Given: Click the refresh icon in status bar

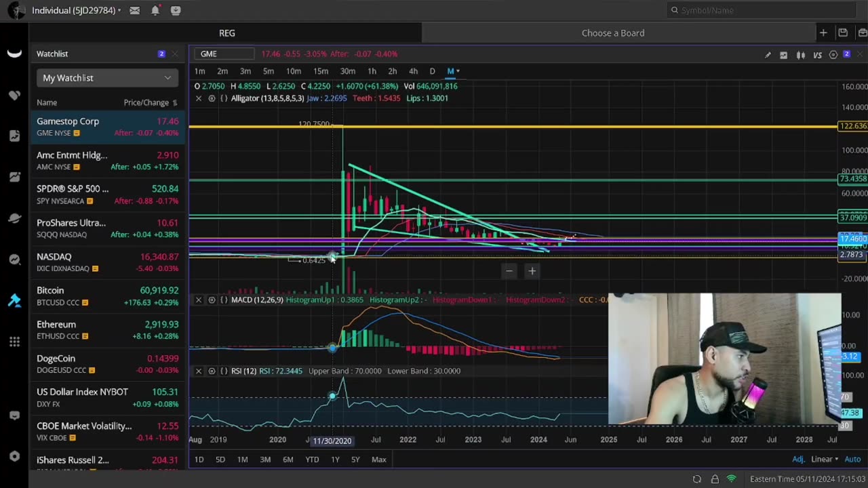Looking at the screenshot, I should click(696, 479).
